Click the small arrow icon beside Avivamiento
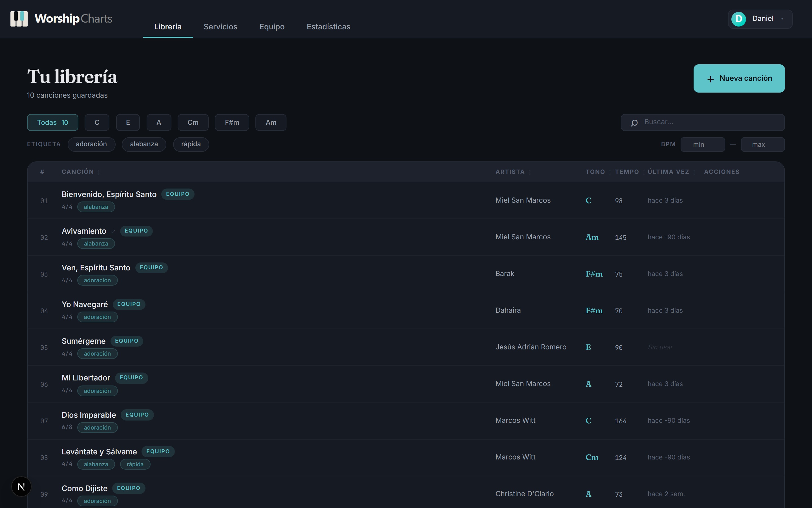This screenshot has width=812, height=508. [x=113, y=231]
